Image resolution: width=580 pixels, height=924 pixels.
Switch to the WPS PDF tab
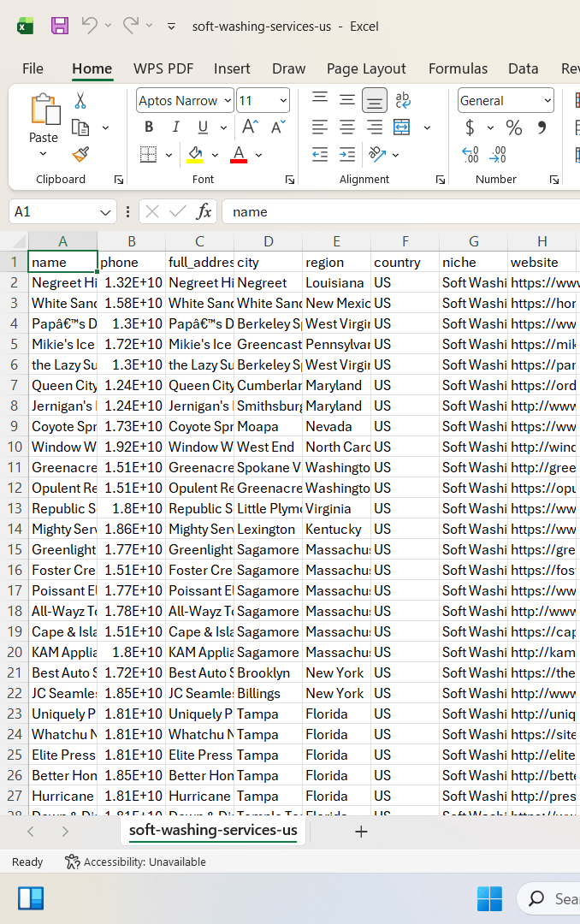[163, 69]
